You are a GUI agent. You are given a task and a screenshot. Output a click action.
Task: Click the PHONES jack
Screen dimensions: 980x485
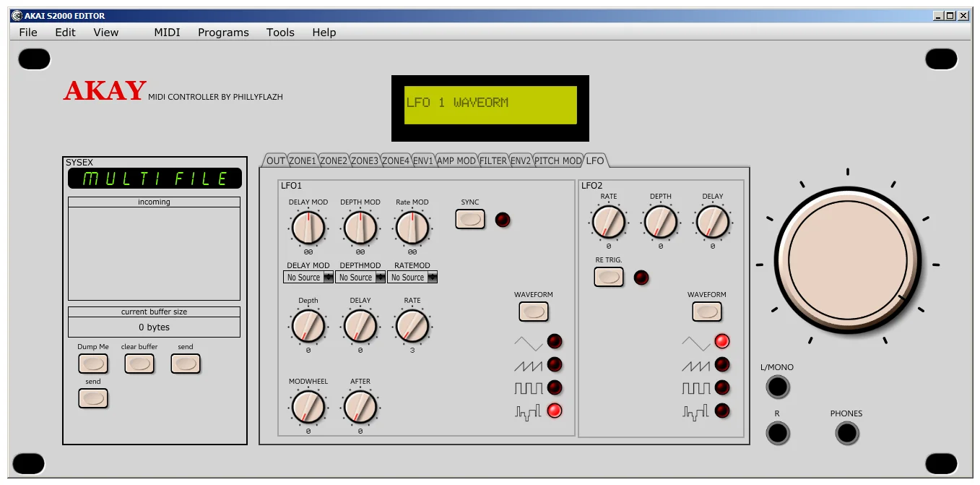[846, 434]
